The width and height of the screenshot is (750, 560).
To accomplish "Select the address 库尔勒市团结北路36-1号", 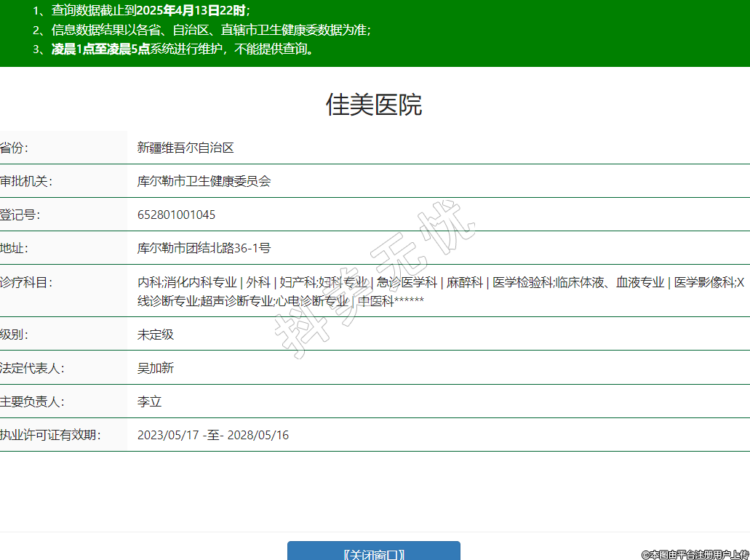I will coord(204,248).
